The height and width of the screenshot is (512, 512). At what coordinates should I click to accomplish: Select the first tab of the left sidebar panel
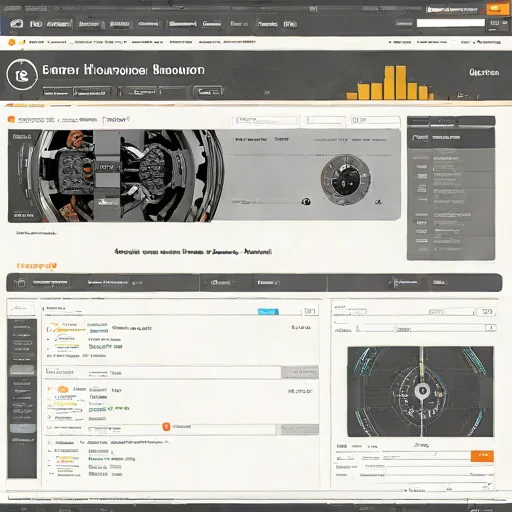(x=21, y=308)
